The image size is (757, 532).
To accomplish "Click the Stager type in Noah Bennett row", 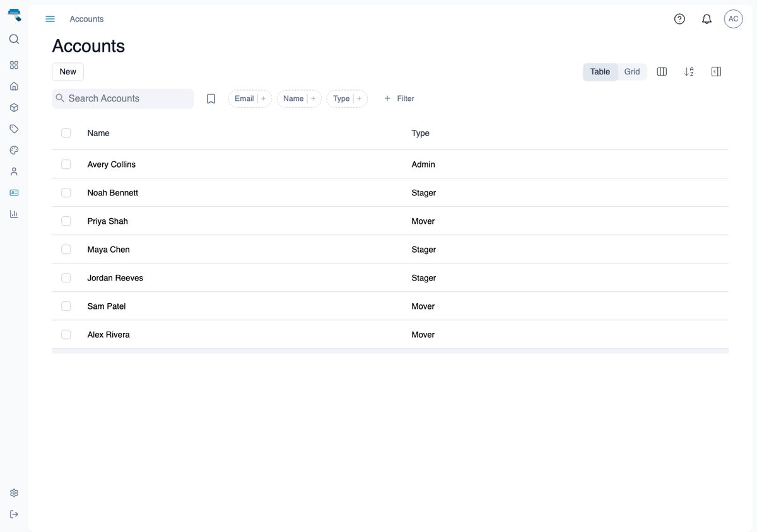I will (x=424, y=193).
